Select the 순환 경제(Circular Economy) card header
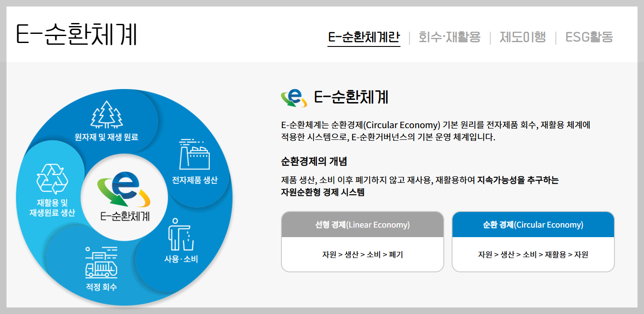Image resolution: width=644 pixels, height=314 pixels. (x=533, y=225)
